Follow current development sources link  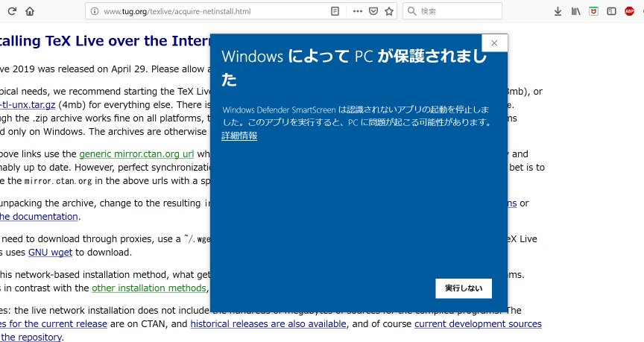point(478,323)
